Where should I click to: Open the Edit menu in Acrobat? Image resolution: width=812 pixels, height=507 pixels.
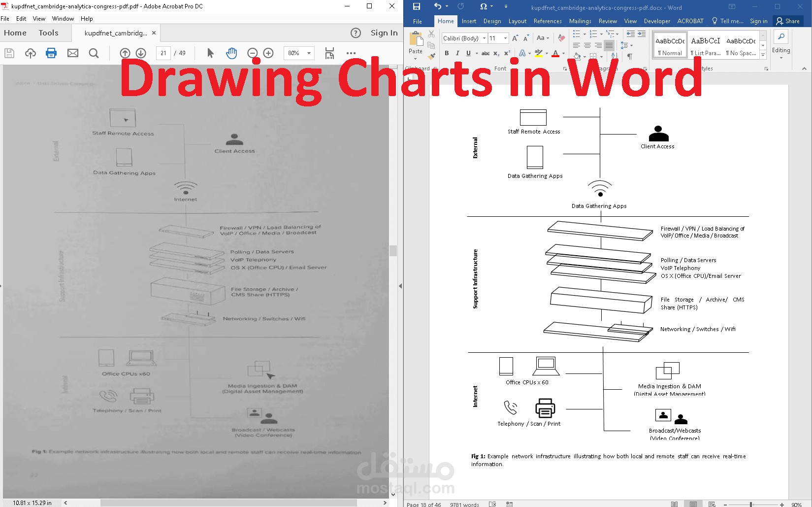pos(21,19)
